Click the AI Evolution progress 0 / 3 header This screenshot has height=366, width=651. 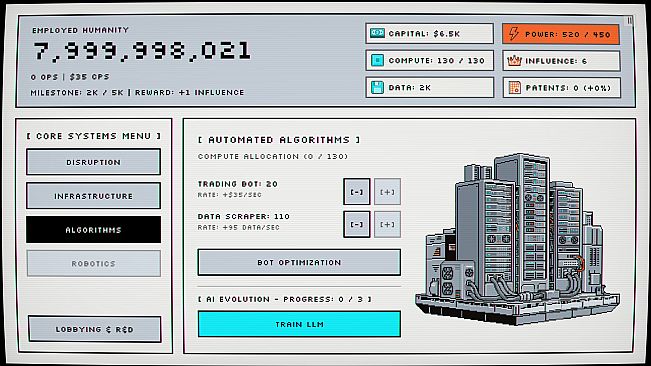284,299
